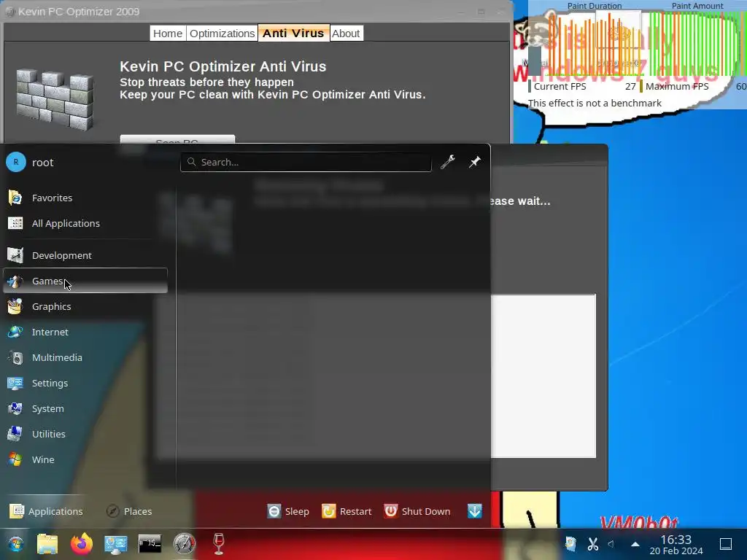Open the Favorites category in launcher

(85, 198)
